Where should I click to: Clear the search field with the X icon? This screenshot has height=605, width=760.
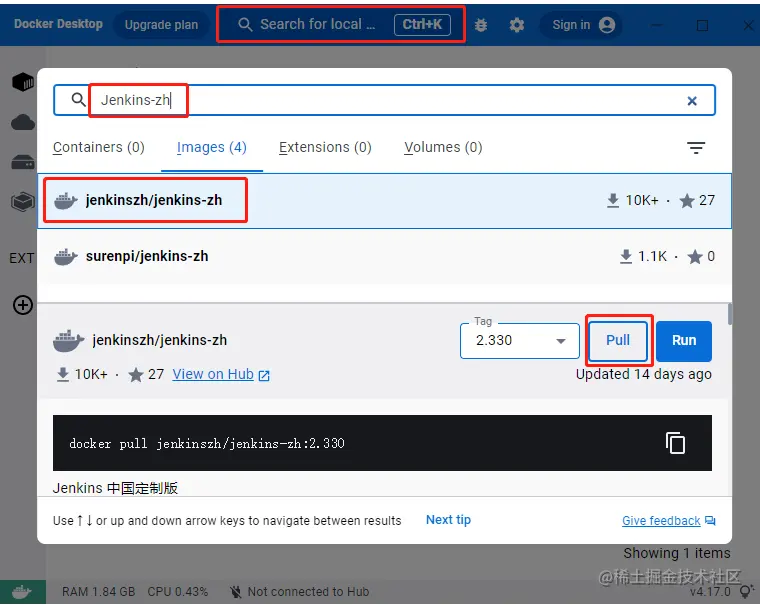click(692, 100)
